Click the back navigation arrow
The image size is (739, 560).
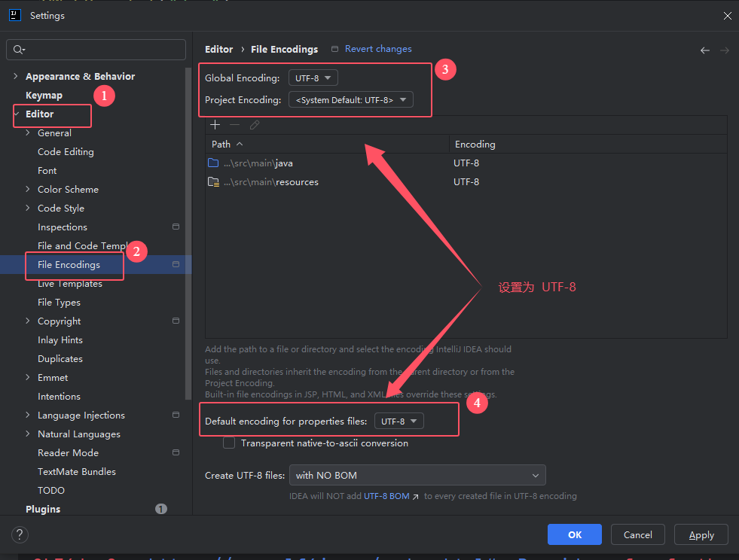coord(704,50)
